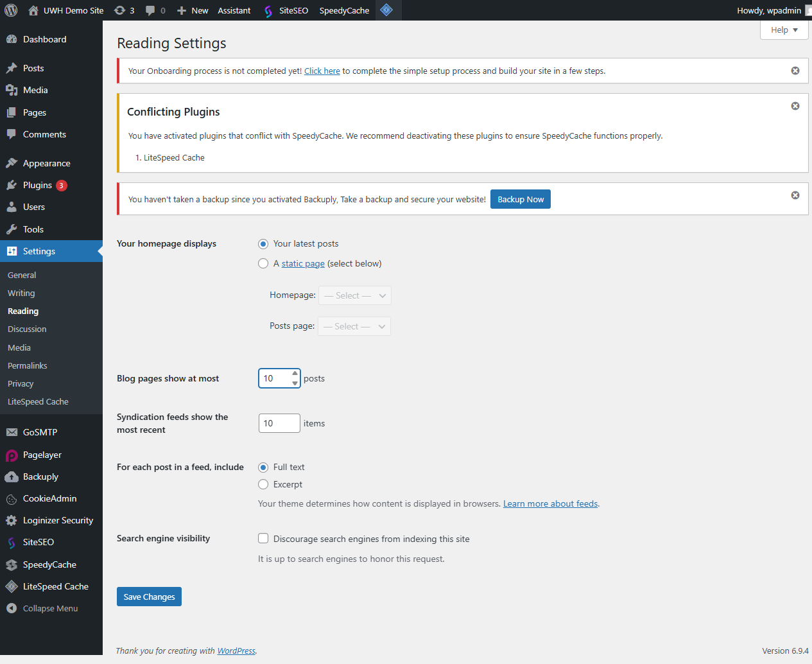Click the Pages sidebar icon

(12, 112)
